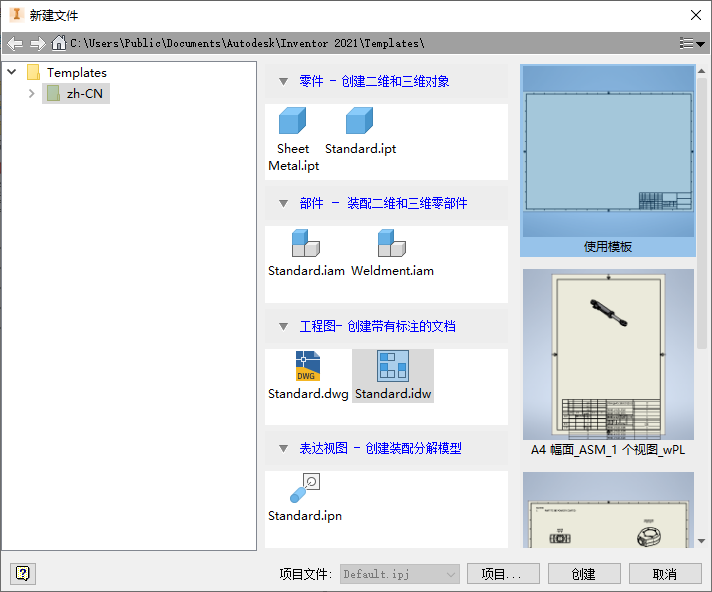The height and width of the screenshot is (592, 712).
Task: Select the Templates tree row
Action: [x=67, y=72]
